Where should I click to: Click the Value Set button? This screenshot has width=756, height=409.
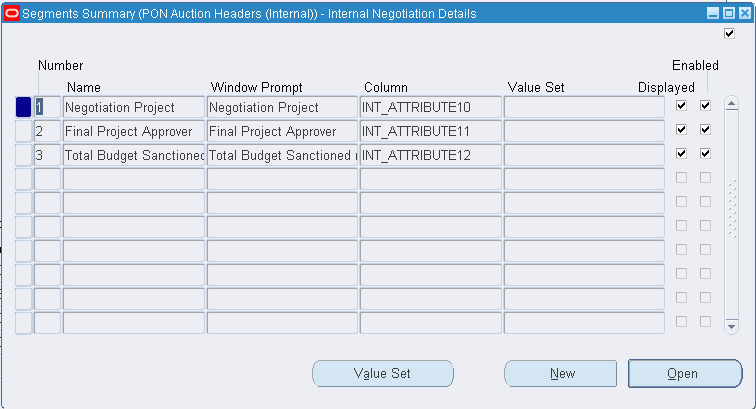pos(382,374)
